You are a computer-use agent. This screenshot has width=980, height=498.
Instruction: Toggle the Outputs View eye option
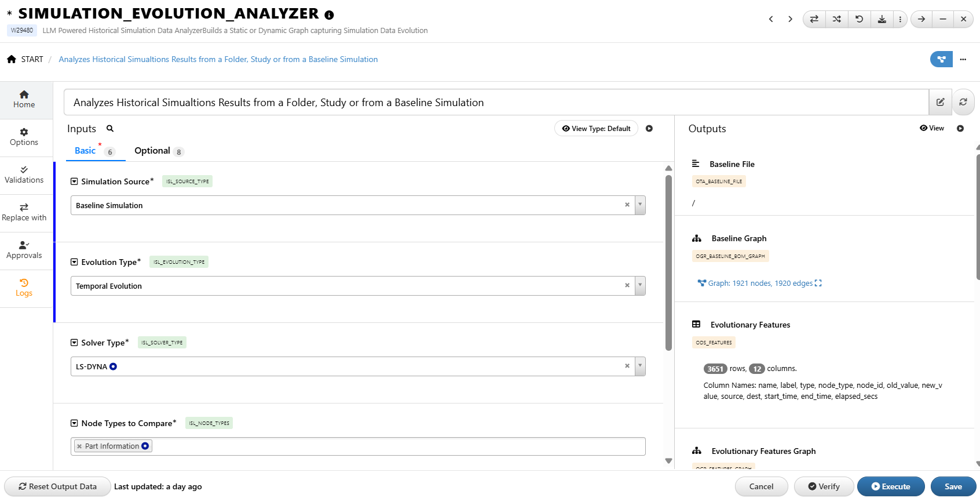click(931, 128)
